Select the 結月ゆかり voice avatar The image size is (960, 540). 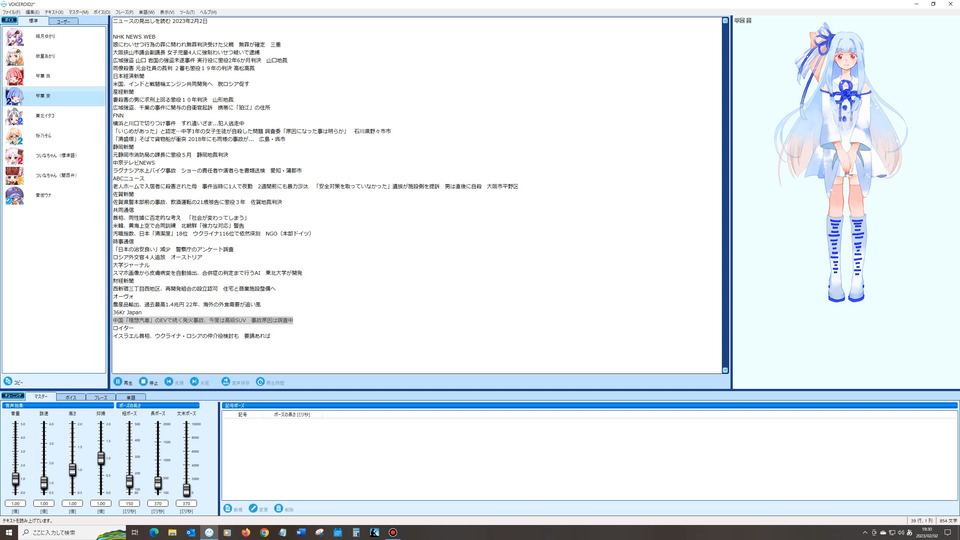click(x=15, y=37)
